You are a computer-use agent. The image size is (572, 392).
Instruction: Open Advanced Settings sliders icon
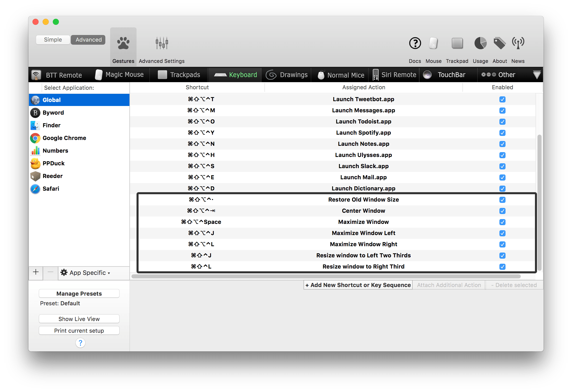[x=162, y=43]
